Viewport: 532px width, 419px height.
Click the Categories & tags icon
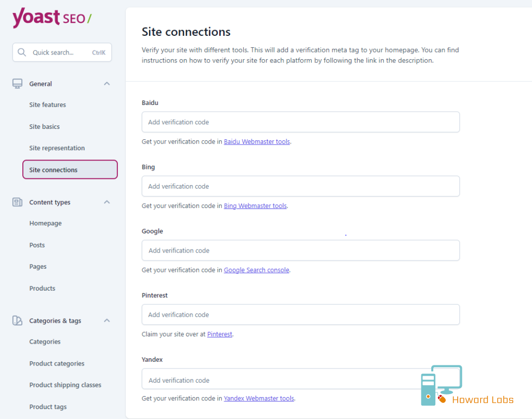(x=17, y=321)
